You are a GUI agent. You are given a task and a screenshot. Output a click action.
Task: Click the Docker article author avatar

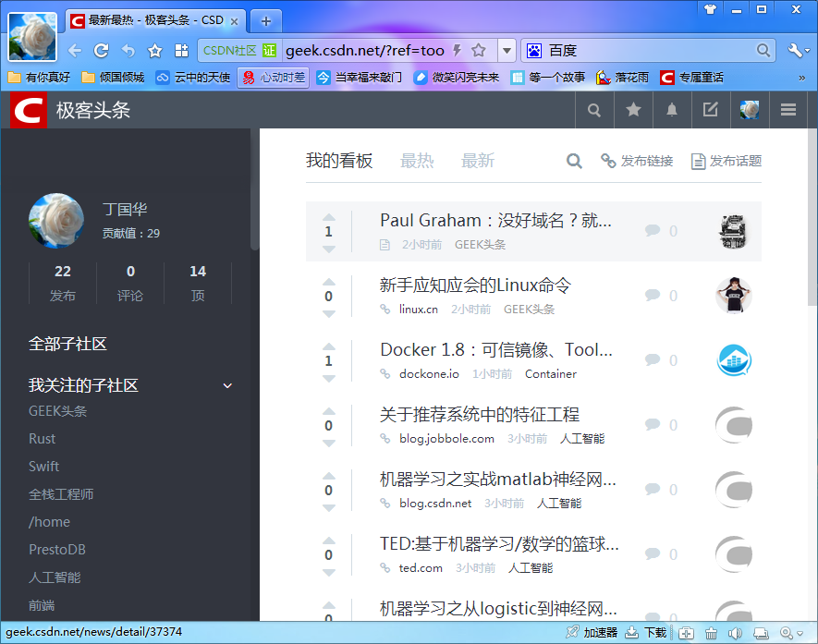click(734, 360)
